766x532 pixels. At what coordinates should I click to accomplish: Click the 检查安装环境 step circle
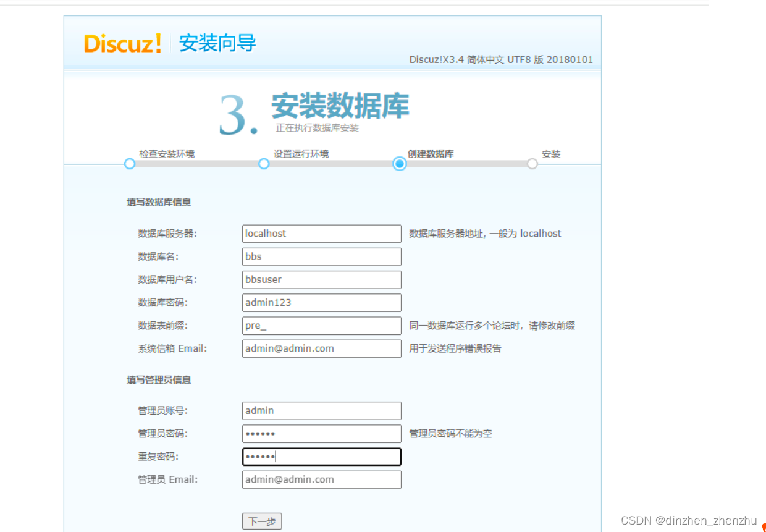[129, 164]
